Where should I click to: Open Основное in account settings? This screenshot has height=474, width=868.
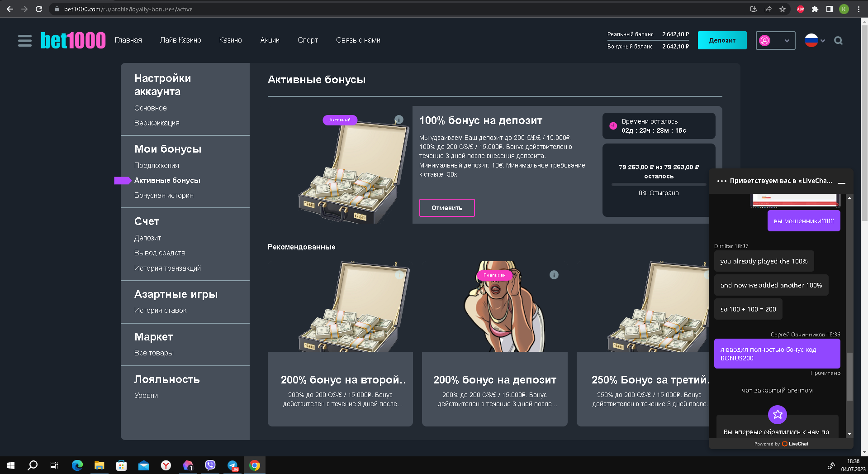point(151,108)
